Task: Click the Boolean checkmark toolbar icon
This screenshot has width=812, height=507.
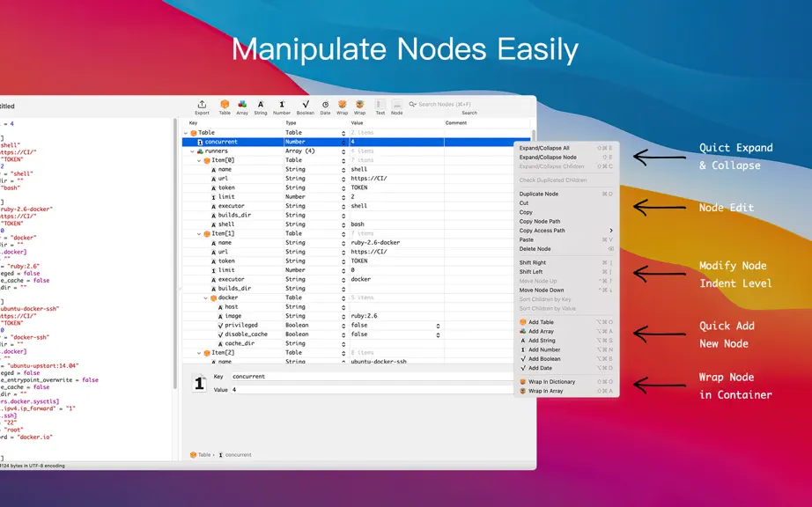Action: coord(306,107)
